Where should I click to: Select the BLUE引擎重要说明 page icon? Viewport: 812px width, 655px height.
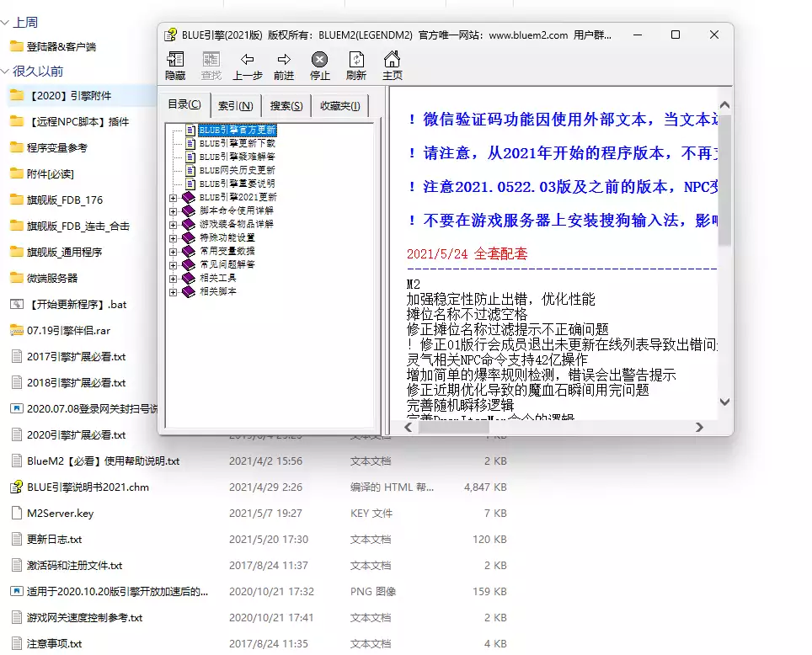click(190, 184)
